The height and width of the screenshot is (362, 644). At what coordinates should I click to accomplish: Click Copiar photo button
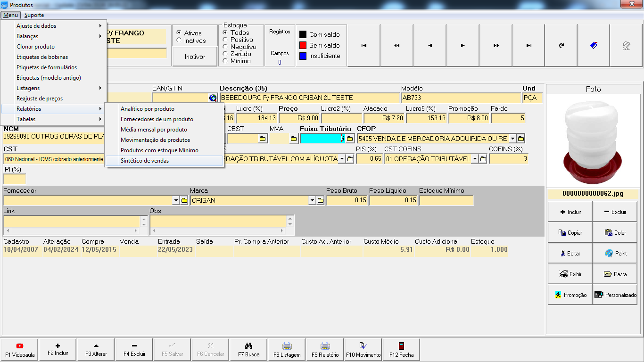click(570, 233)
